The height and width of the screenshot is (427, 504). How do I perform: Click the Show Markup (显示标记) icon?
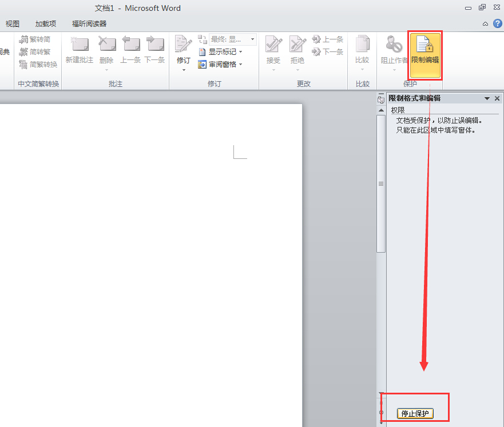click(202, 51)
